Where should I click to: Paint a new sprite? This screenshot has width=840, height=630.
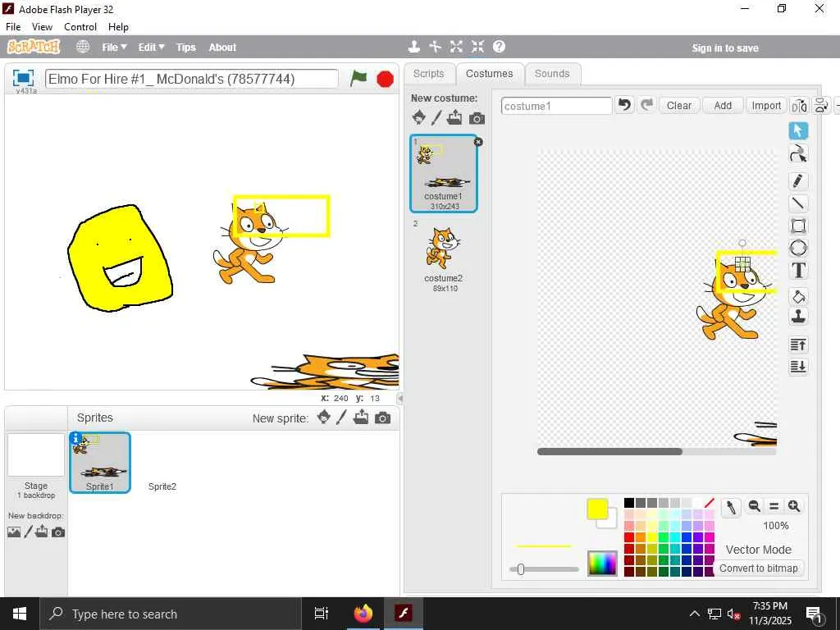click(341, 418)
